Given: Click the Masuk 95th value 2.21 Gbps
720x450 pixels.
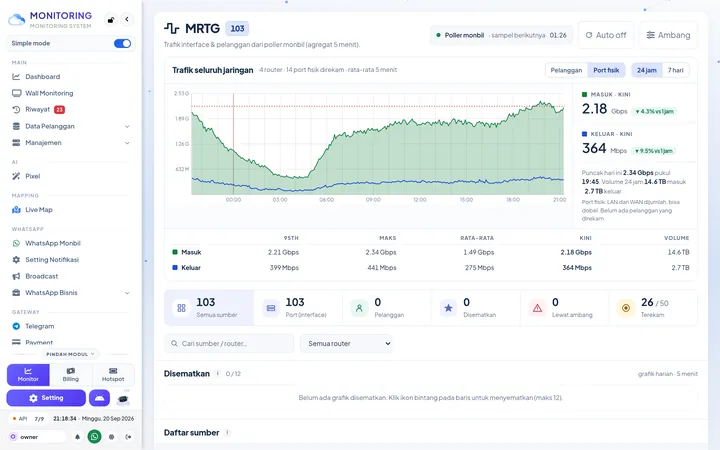Looking at the screenshot, I should point(283,252).
